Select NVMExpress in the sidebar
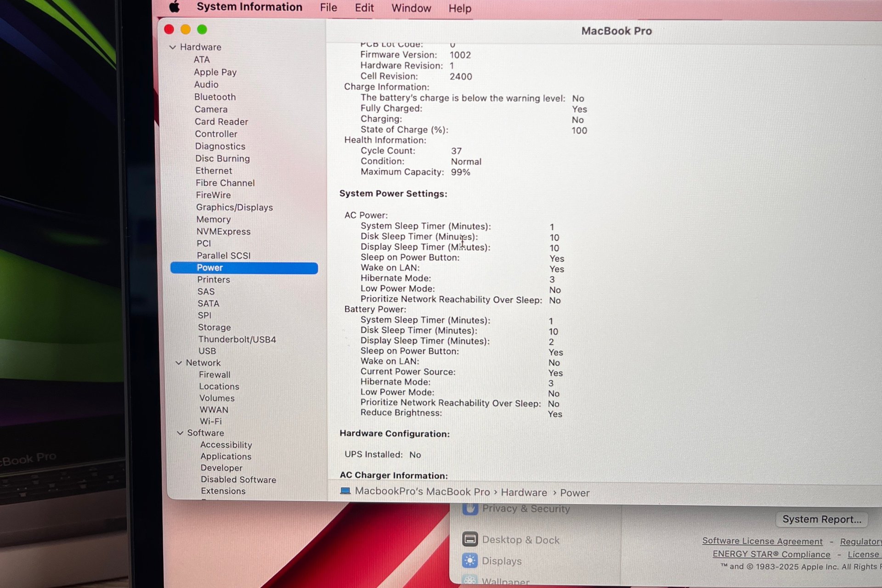Screen dimensions: 882x588 [x=224, y=232]
